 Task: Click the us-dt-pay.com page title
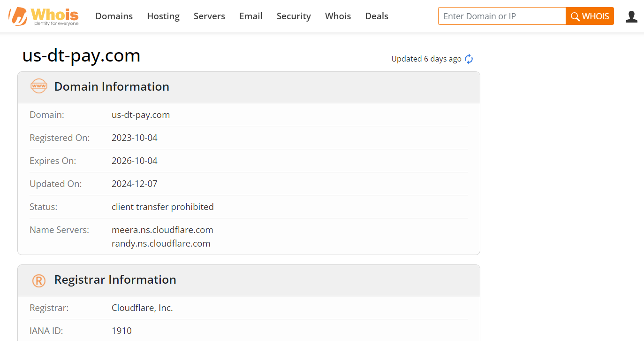82,55
